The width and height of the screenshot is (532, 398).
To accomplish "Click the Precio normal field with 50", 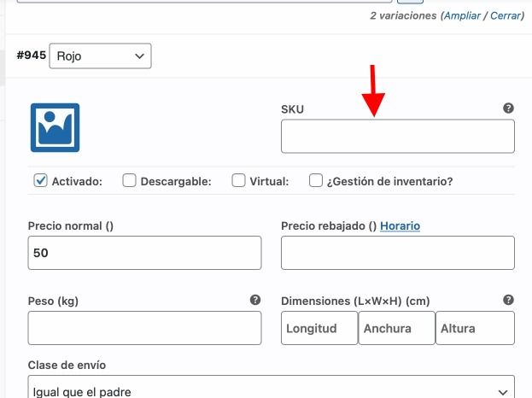I will coord(144,253).
